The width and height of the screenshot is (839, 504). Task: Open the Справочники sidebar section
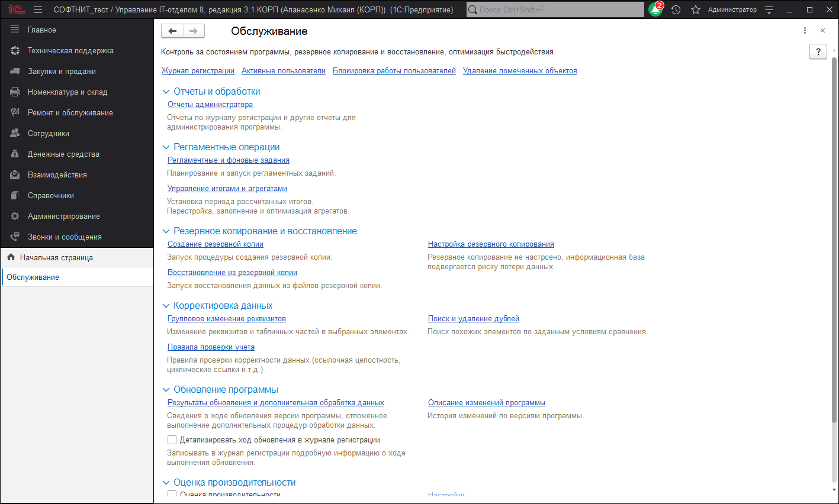pyautogui.click(x=51, y=196)
